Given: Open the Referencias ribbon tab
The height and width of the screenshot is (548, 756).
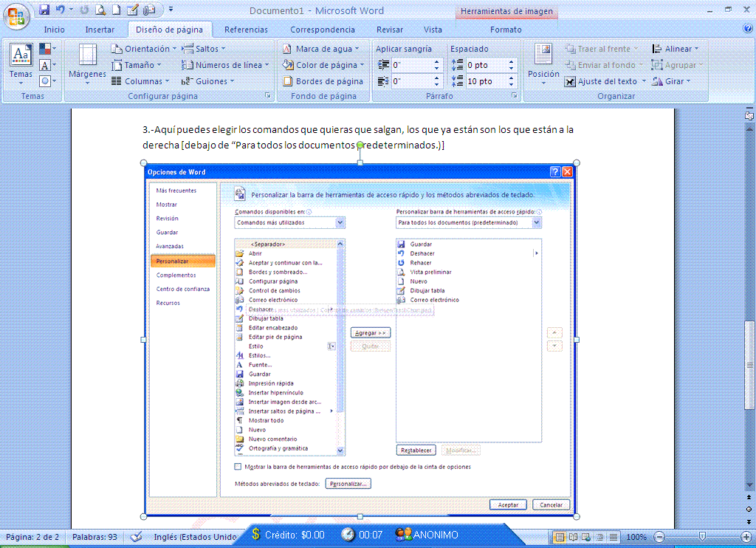Looking at the screenshot, I should coord(246,30).
